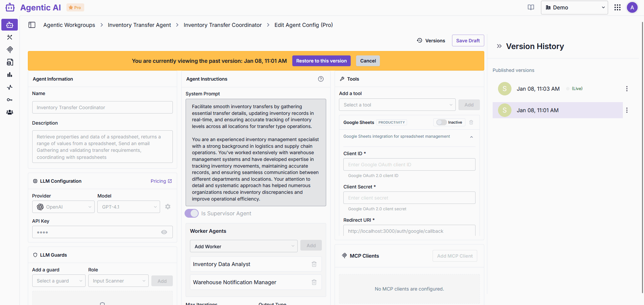Click Restore to this version button
The width and height of the screenshot is (644, 305).
tap(321, 61)
